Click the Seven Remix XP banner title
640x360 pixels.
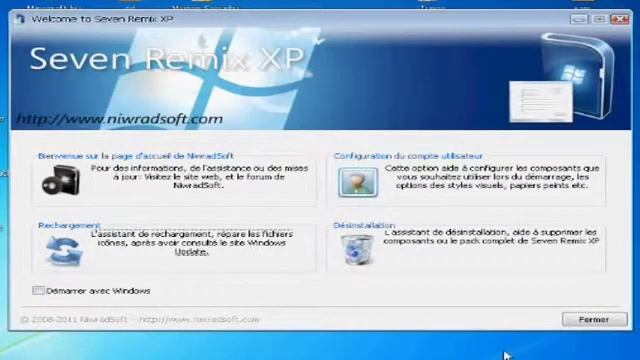167,58
